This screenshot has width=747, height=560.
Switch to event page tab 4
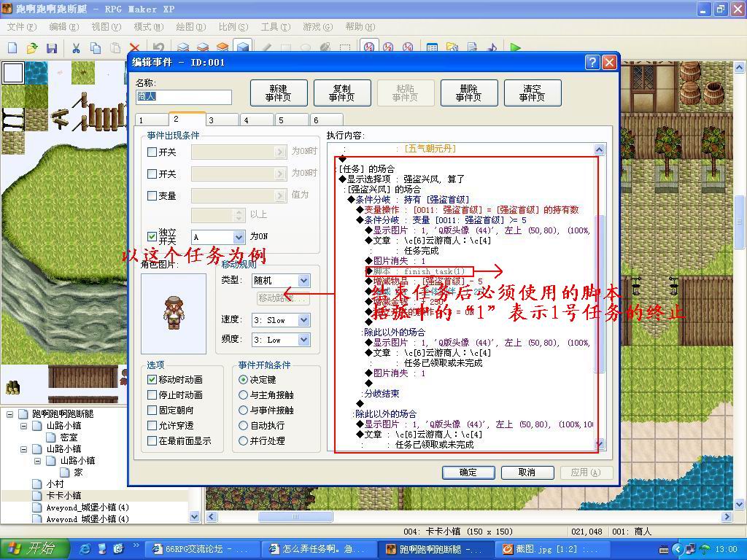point(257,120)
